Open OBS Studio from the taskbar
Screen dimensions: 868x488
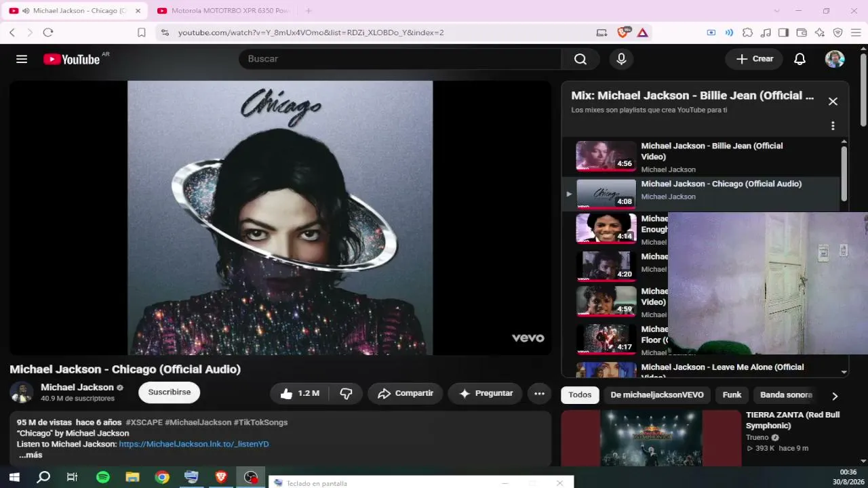click(x=251, y=477)
